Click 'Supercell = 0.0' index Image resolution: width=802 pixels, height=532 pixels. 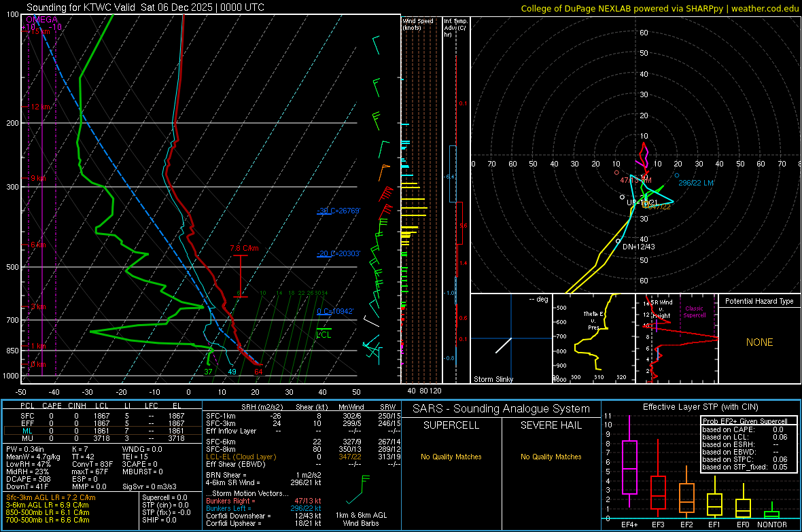coord(164,497)
